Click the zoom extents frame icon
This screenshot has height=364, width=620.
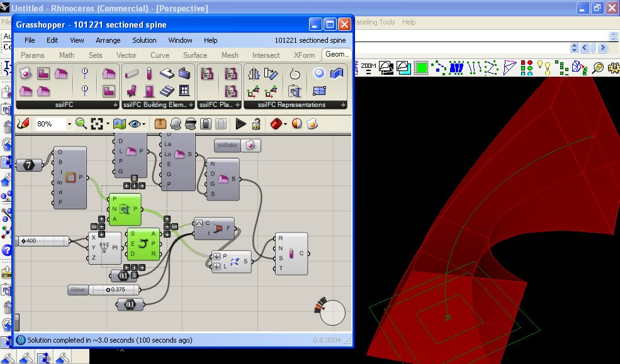pos(97,124)
